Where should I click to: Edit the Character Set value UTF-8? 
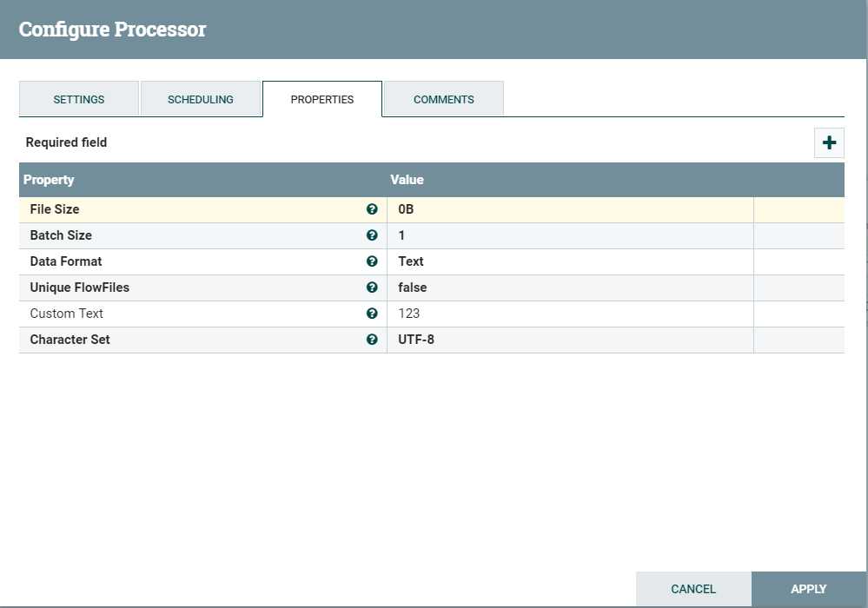pos(570,340)
